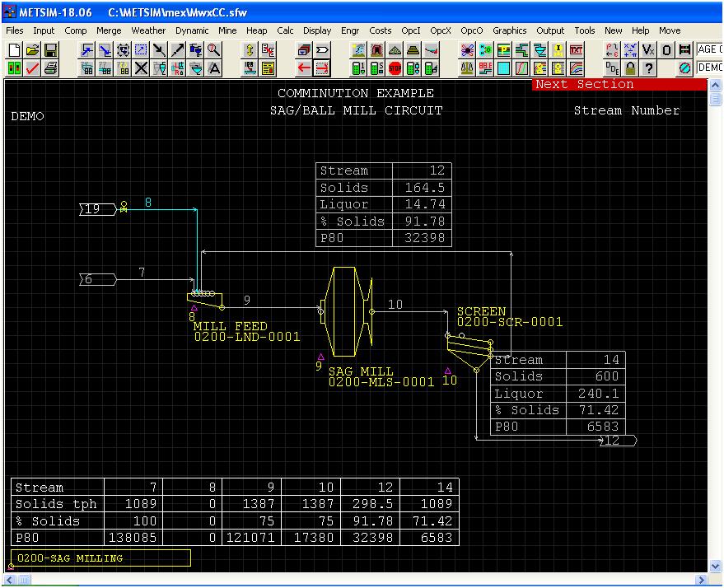Screen dimensions: 724x588
Task: Open the Tools menu
Action: click(585, 30)
